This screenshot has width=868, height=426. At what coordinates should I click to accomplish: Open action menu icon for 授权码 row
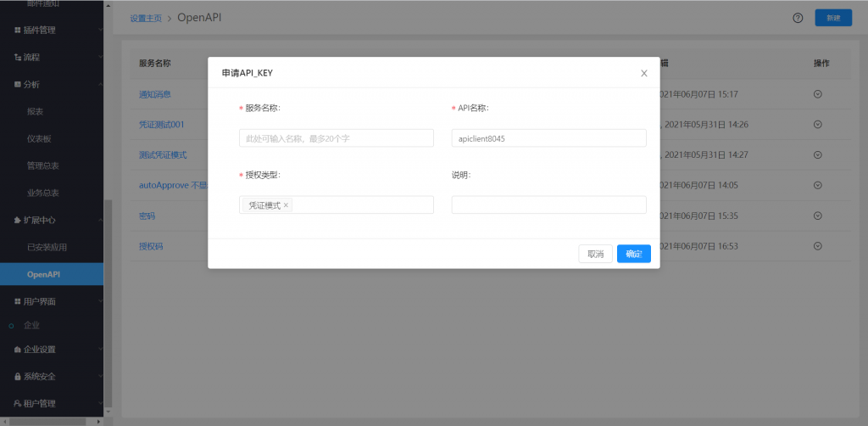(x=817, y=246)
